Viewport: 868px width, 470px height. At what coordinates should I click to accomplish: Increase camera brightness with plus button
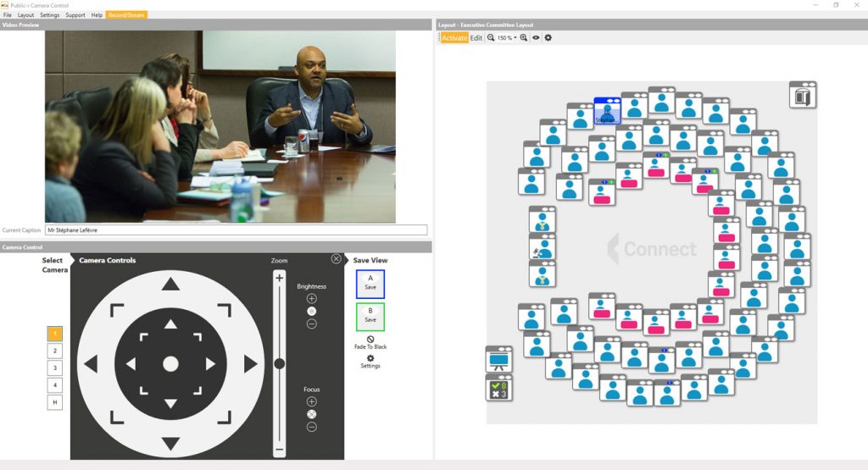[x=311, y=298]
